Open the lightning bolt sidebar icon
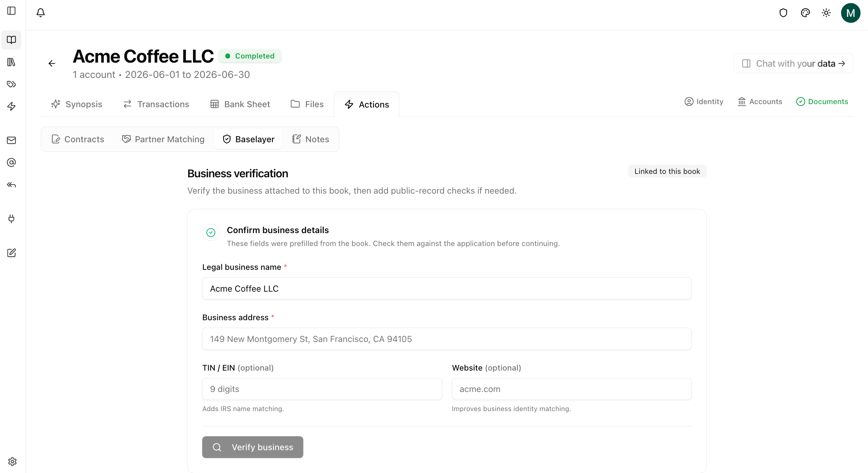This screenshot has width=868, height=473. tap(12, 106)
